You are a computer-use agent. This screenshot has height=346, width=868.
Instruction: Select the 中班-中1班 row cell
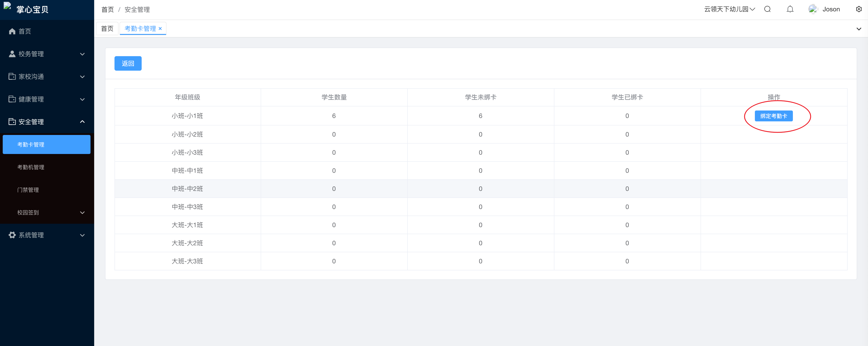click(x=187, y=171)
